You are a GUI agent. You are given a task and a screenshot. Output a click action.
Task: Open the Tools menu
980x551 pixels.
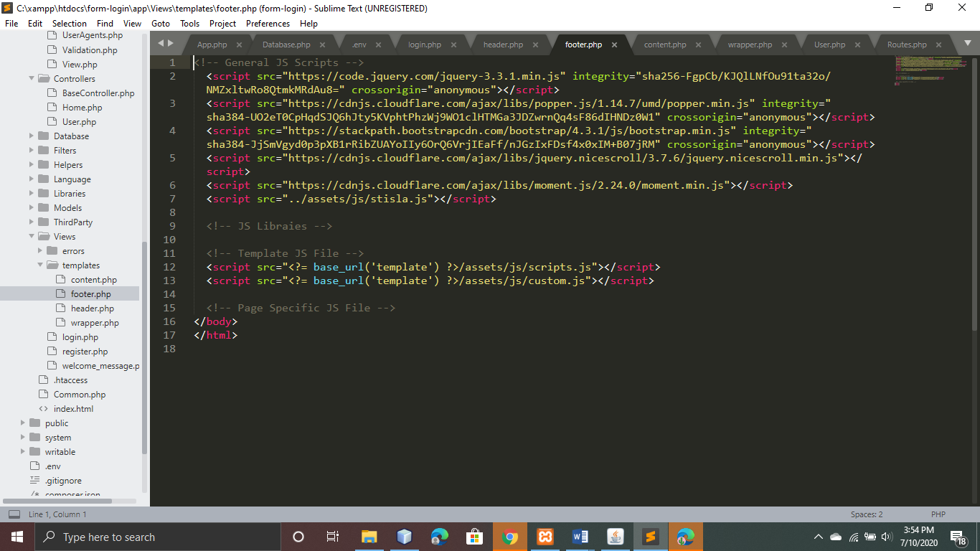tap(189, 23)
